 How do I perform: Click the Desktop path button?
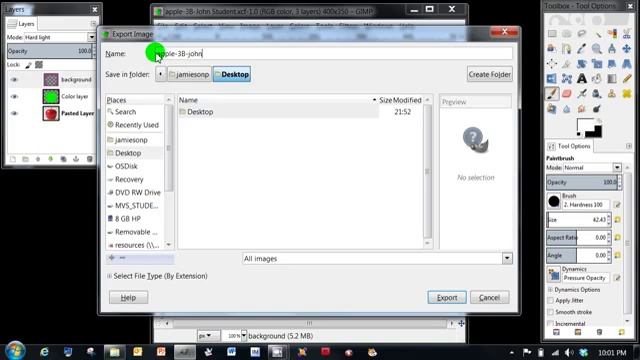[232, 74]
